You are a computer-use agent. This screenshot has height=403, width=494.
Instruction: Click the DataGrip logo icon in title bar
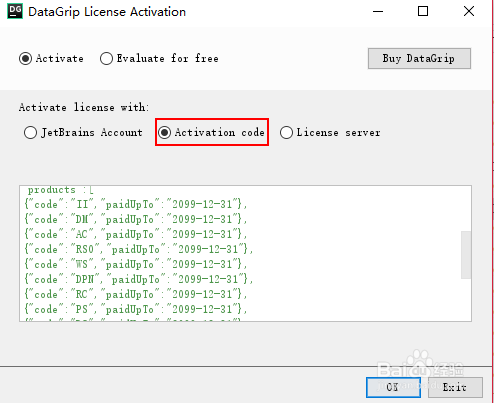(x=15, y=11)
